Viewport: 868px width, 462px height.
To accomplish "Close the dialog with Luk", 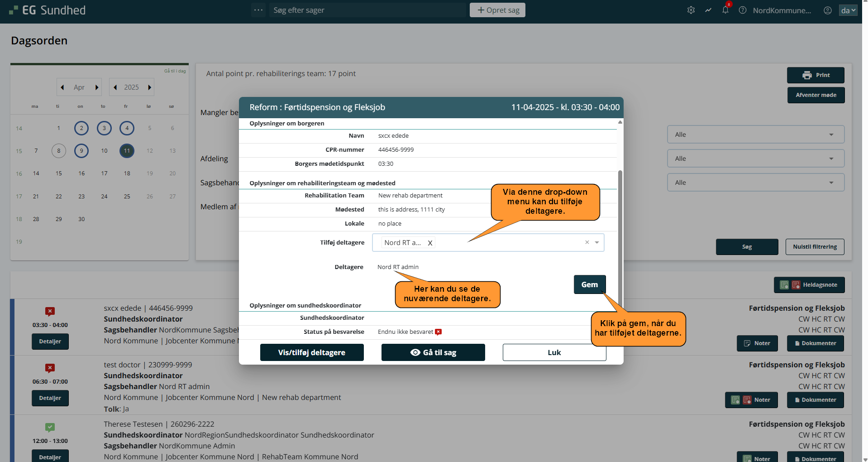I will coord(554,352).
